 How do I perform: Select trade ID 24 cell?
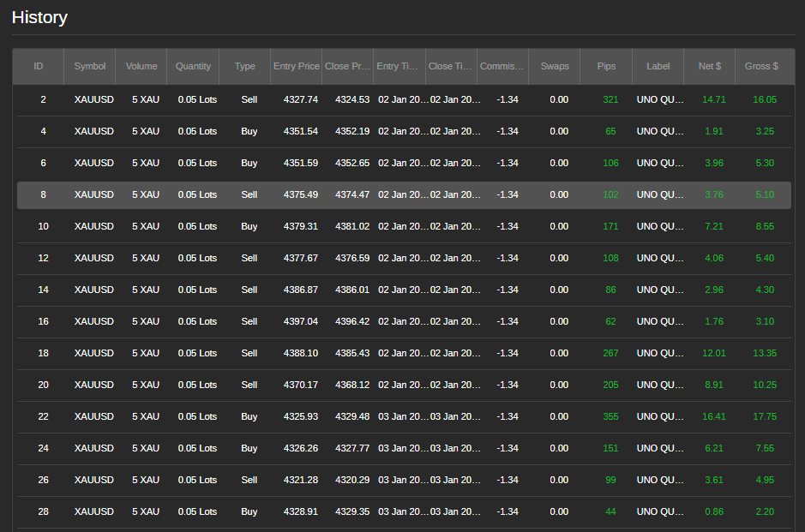pyautogui.click(x=43, y=448)
